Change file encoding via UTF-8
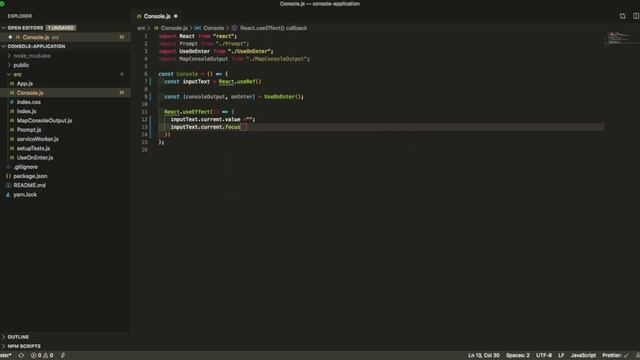This screenshot has width=640, height=360. pyautogui.click(x=544, y=356)
